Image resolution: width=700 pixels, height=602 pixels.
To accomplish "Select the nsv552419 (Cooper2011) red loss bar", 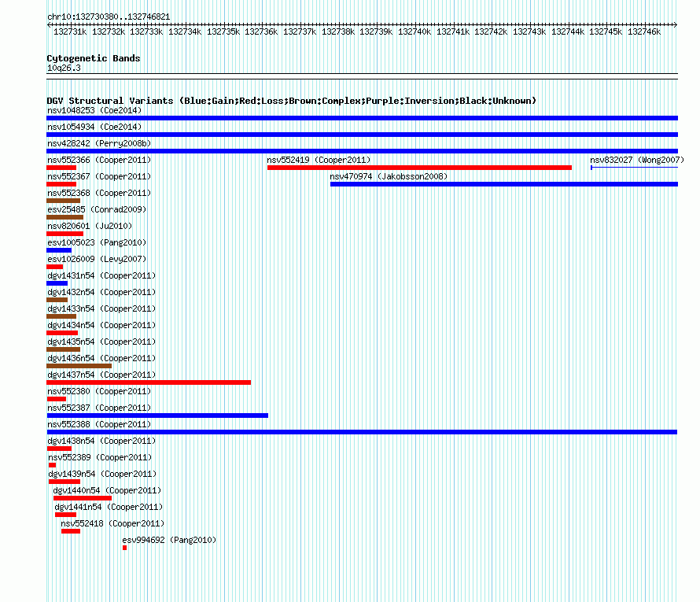I will point(419,168).
